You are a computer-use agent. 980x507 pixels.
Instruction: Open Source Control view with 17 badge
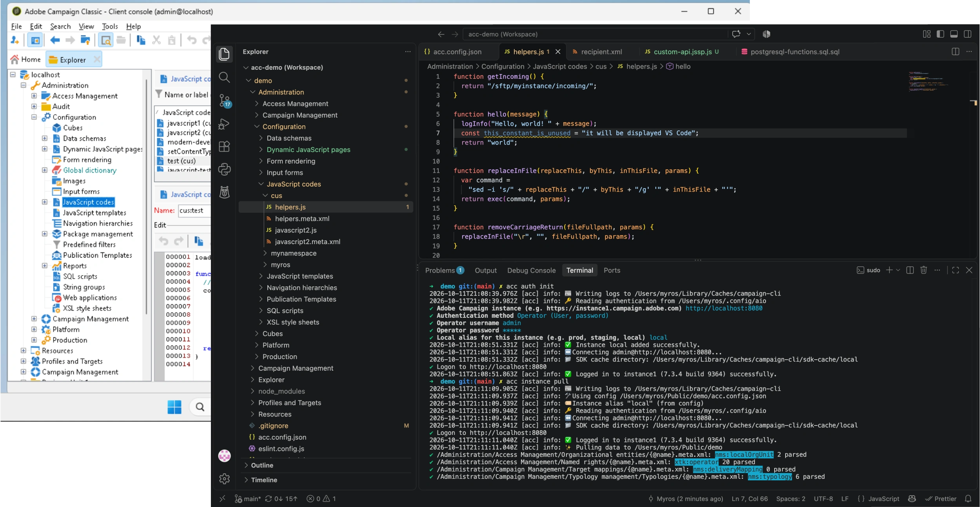tap(224, 100)
